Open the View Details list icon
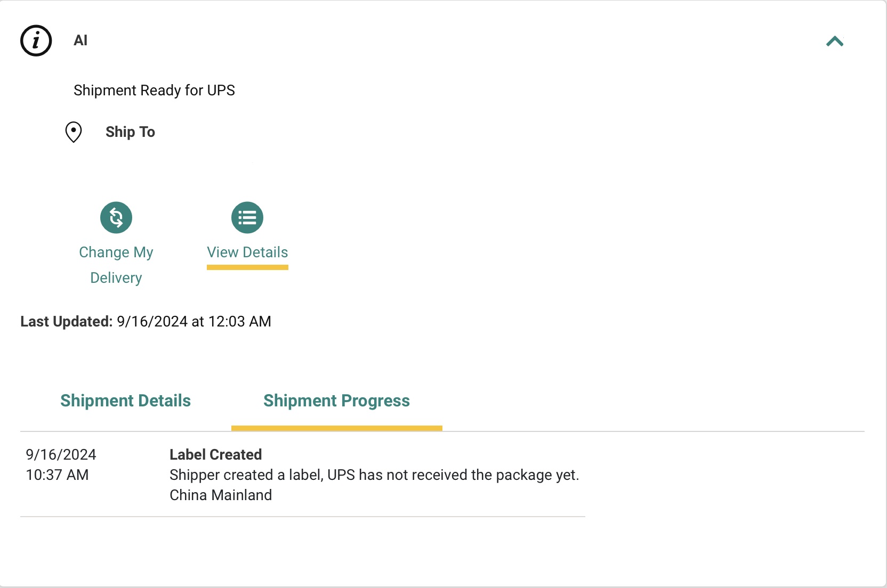 tap(247, 217)
